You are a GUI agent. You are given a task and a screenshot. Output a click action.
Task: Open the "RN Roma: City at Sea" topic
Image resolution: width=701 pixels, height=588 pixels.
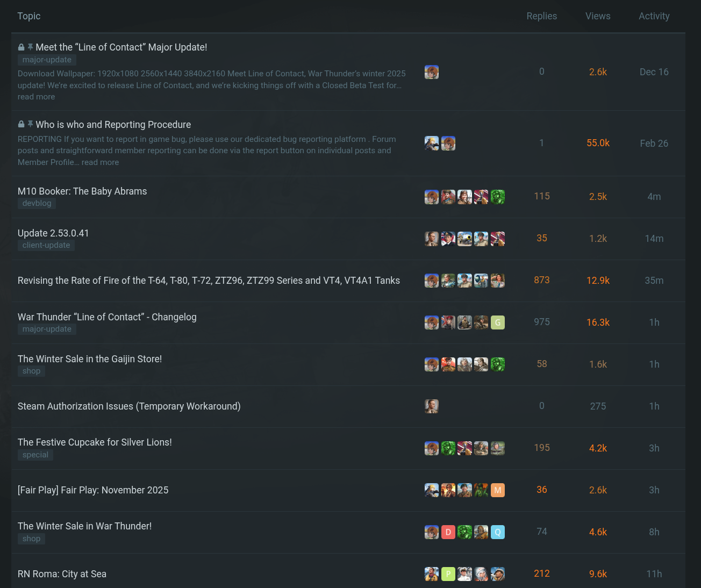coord(62,574)
